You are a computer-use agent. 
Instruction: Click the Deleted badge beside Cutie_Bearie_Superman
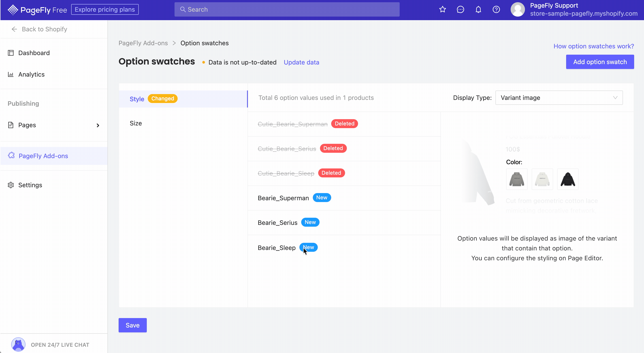(x=344, y=124)
